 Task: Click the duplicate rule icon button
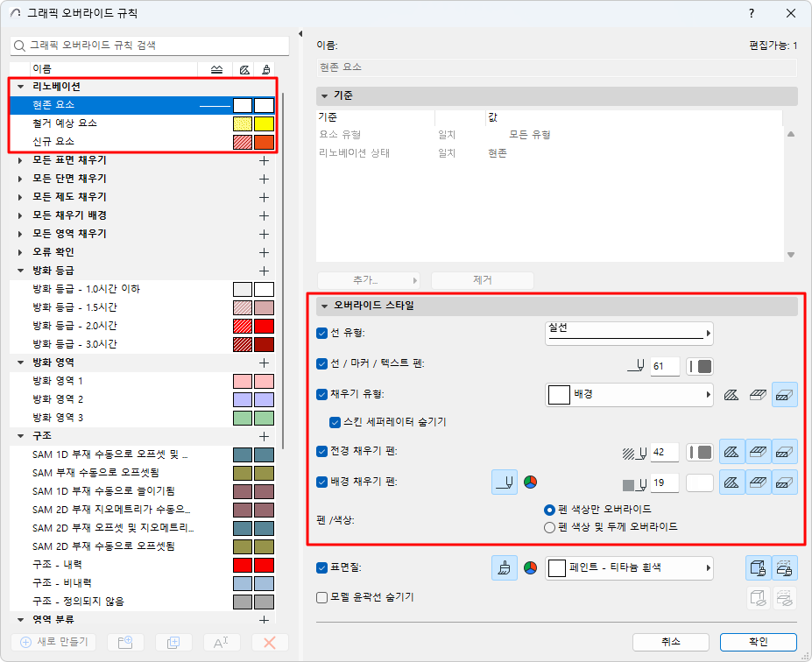point(173,643)
